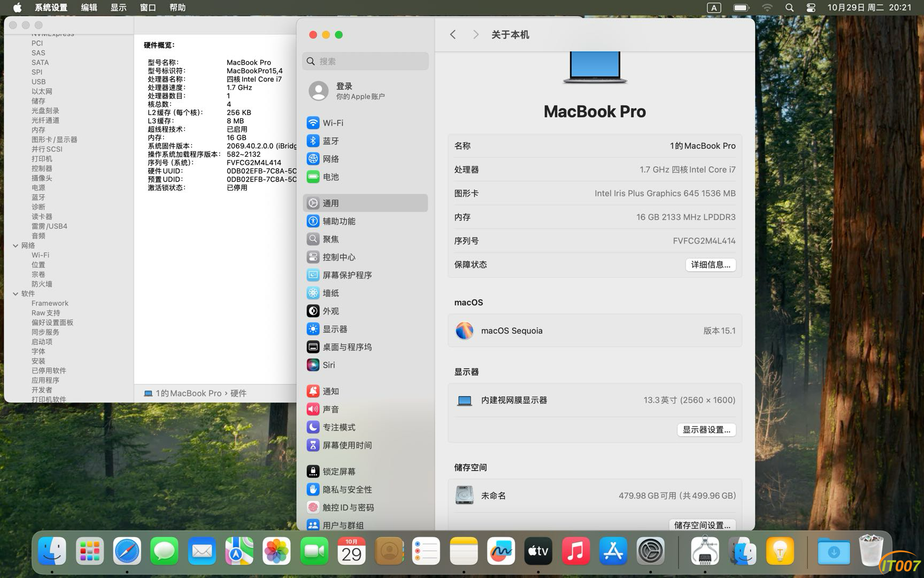Open 触控ID与密码 settings
The image size is (924, 578).
(x=365, y=507)
